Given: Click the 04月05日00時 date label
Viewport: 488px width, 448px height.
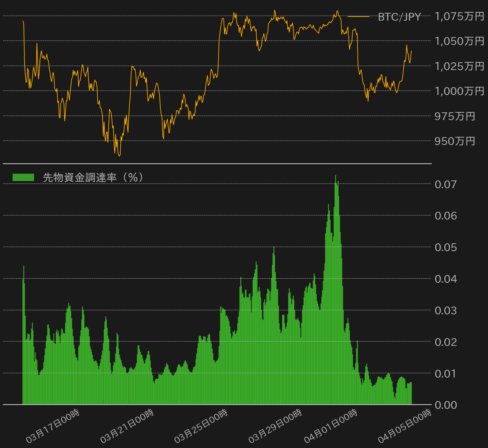Looking at the screenshot, I should (x=405, y=426).
